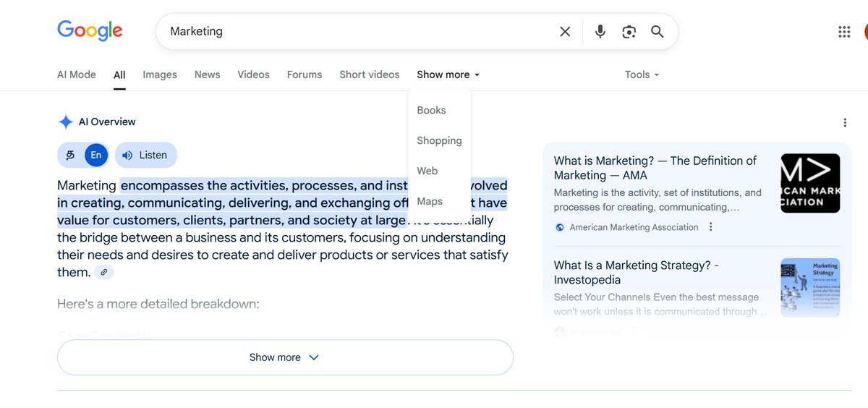The height and width of the screenshot is (408, 868).
Task: Open 'What is Marketing? — The Definition of Marketing' link
Action: (655, 168)
